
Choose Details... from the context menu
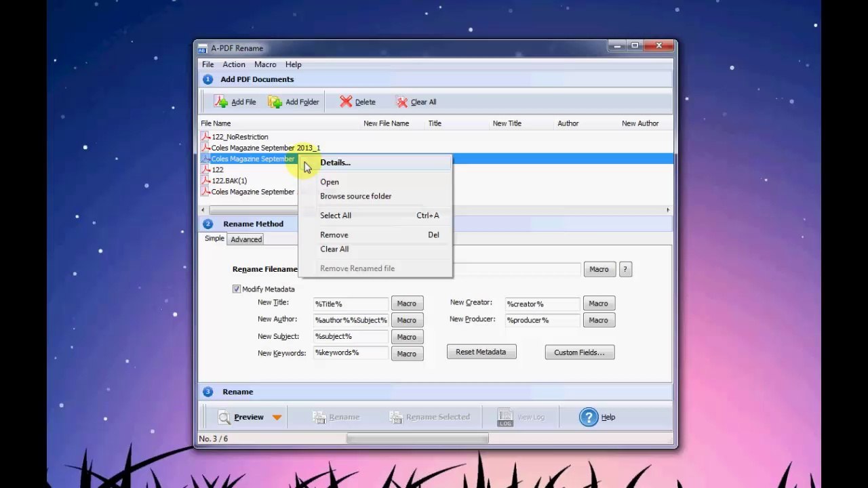click(x=375, y=163)
